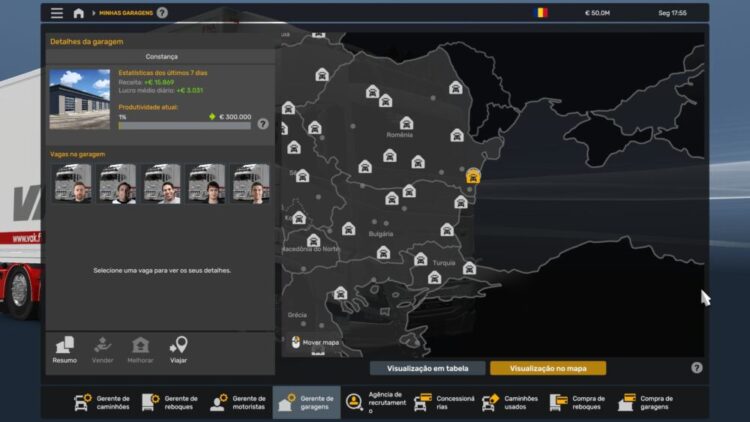Open Agência de recrutamento
This screenshot has height=422, width=750.
pos(376,402)
